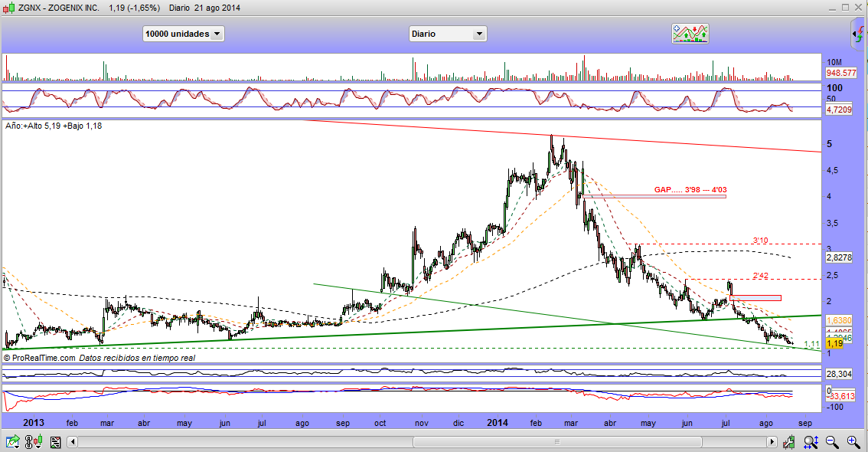Viewport: 868px width, 452px height.
Task: Click the 2013 year marker on the time axis
Action: click(x=34, y=423)
